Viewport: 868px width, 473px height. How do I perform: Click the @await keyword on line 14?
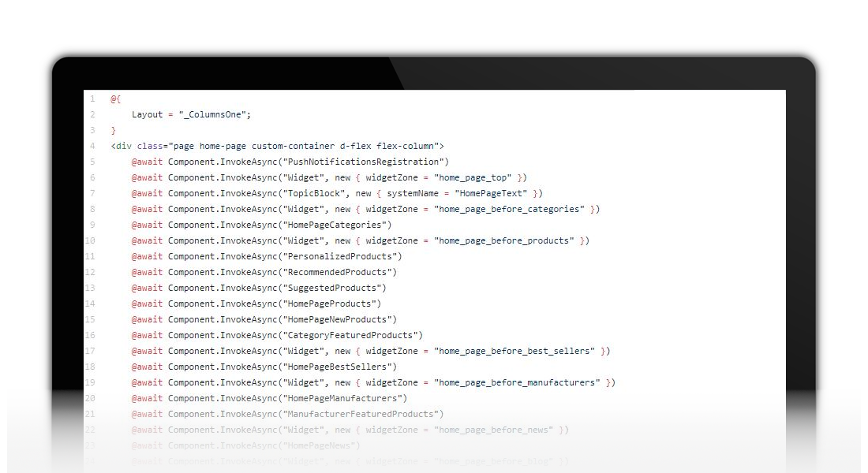pyautogui.click(x=147, y=304)
